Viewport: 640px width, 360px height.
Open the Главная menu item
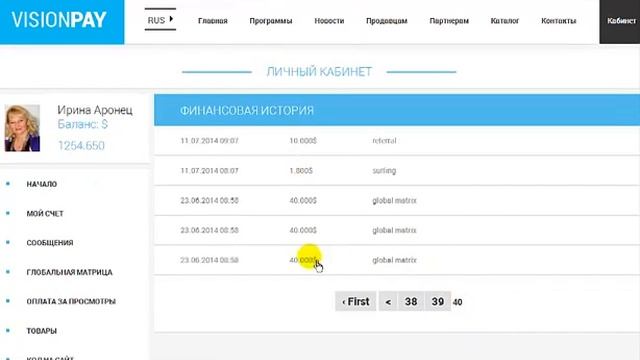(x=213, y=21)
